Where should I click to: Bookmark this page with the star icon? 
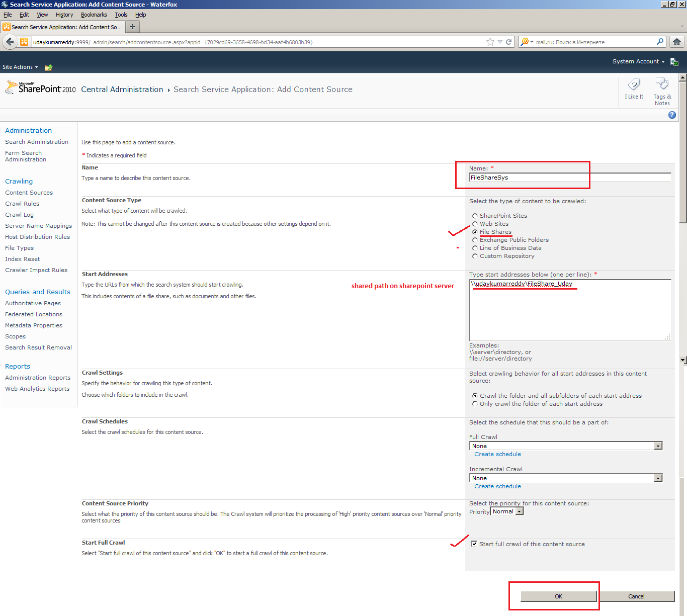pyautogui.click(x=490, y=42)
